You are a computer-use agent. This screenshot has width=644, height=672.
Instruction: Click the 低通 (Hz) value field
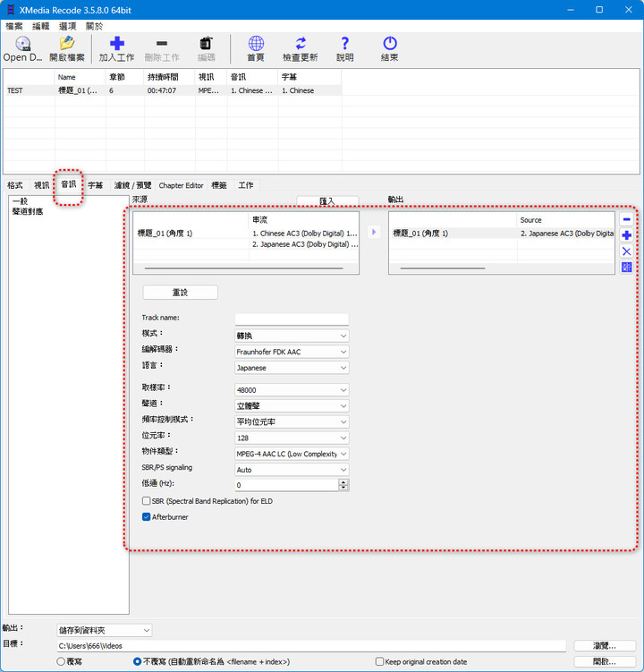pyautogui.click(x=286, y=485)
